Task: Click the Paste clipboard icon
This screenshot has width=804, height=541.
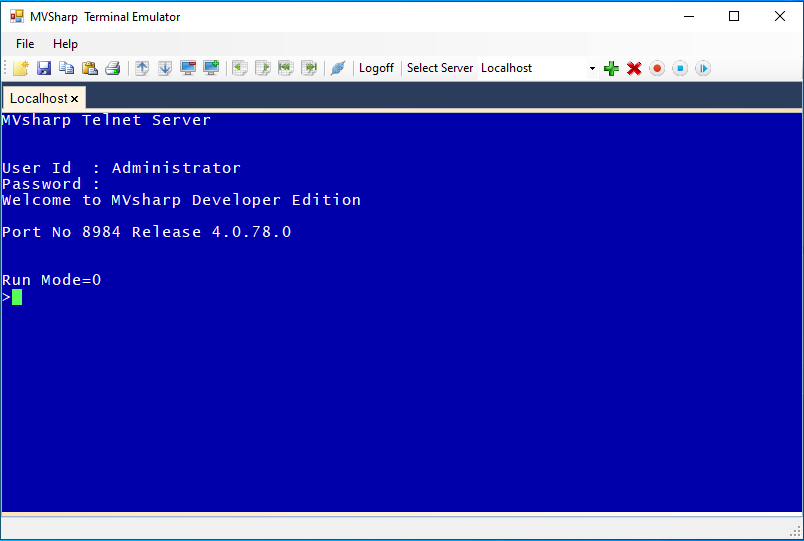Action: coord(90,68)
